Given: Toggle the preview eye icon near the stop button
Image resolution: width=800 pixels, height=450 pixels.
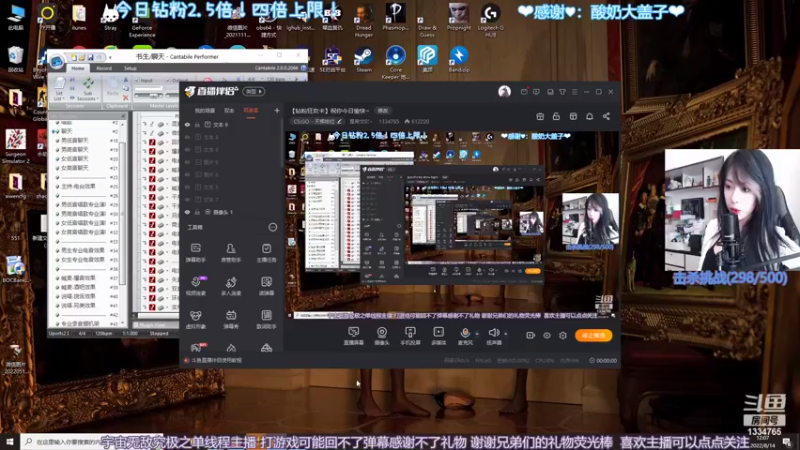Looking at the screenshot, I should (x=546, y=335).
